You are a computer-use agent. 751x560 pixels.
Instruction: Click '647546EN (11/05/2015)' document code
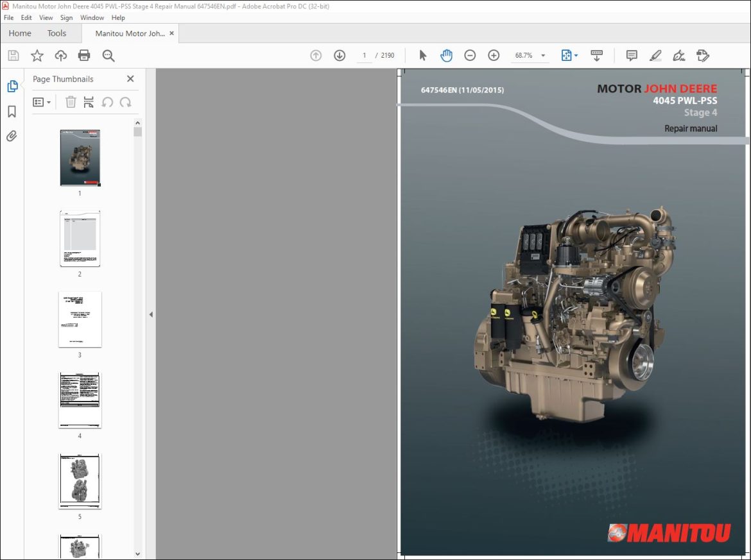point(462,90)
